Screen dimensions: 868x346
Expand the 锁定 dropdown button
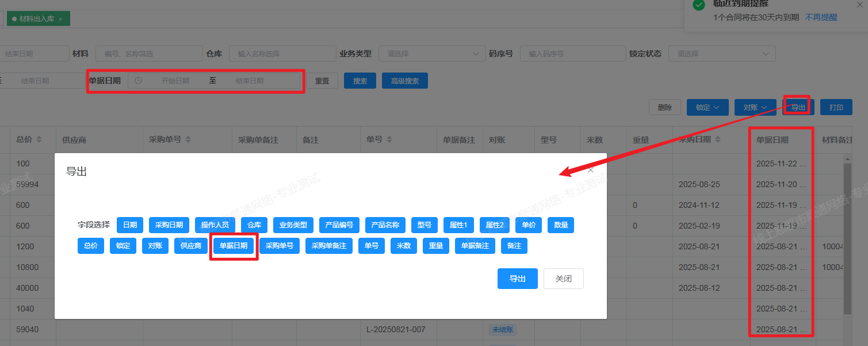coord(707,108)
